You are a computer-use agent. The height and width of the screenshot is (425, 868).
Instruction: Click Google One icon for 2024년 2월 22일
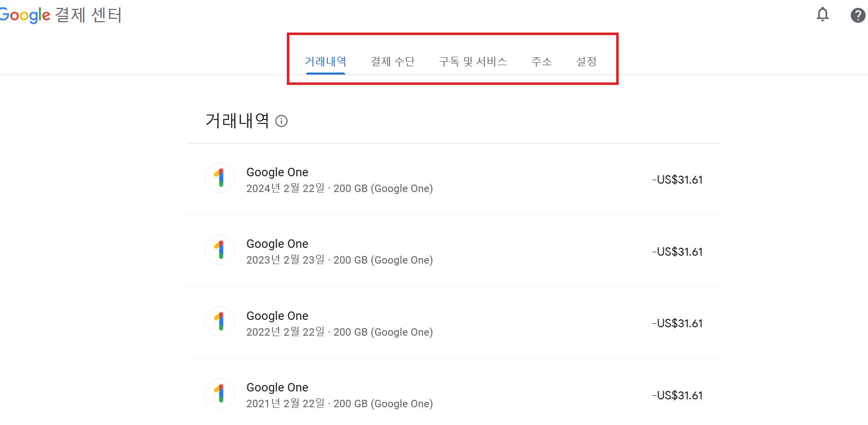220,178
